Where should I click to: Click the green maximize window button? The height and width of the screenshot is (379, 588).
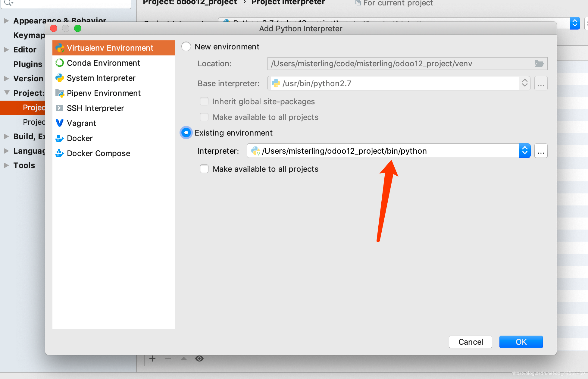(78, 28)
